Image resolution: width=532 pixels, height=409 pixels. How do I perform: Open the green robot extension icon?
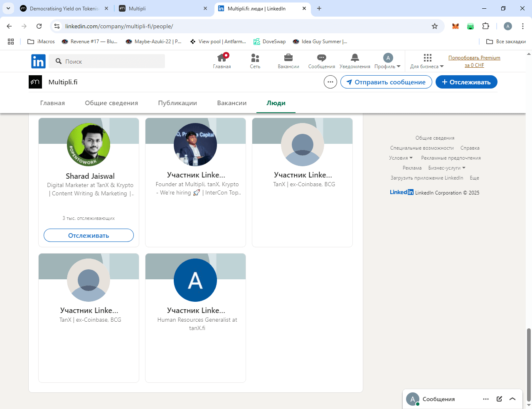[x=470, y=26]
